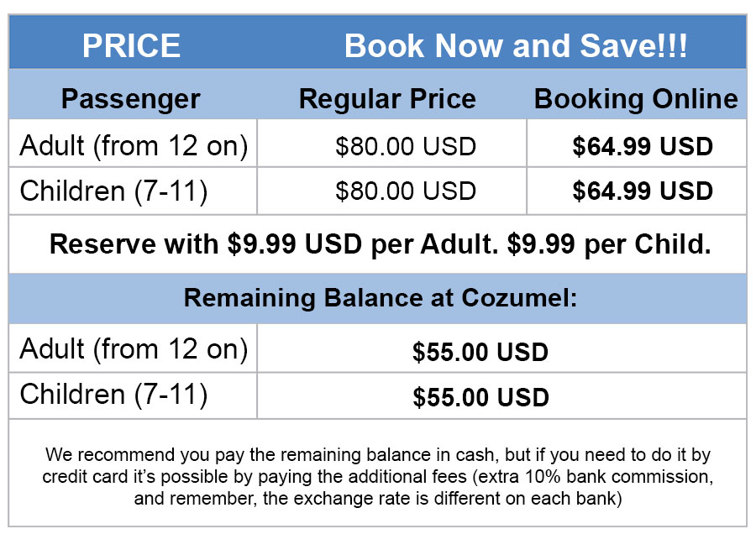Select the Passenger column header
The image size is (756, 534).
pyautogui.click(x=131, y=99)
